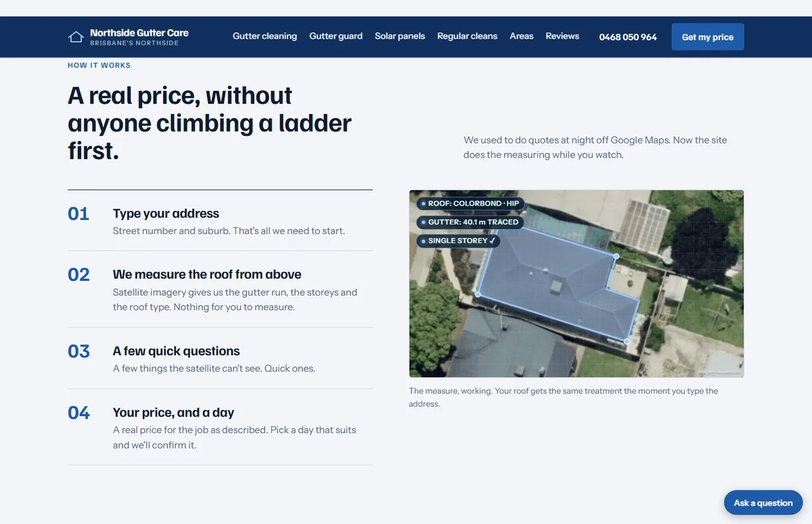
Task: Click the satellite can't see description text
Action: click(214, 369)
